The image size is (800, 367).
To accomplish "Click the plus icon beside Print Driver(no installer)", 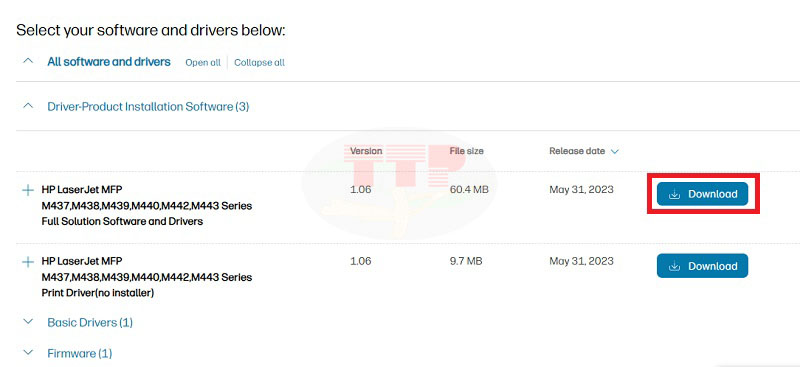I will click(x=28, y=262).
